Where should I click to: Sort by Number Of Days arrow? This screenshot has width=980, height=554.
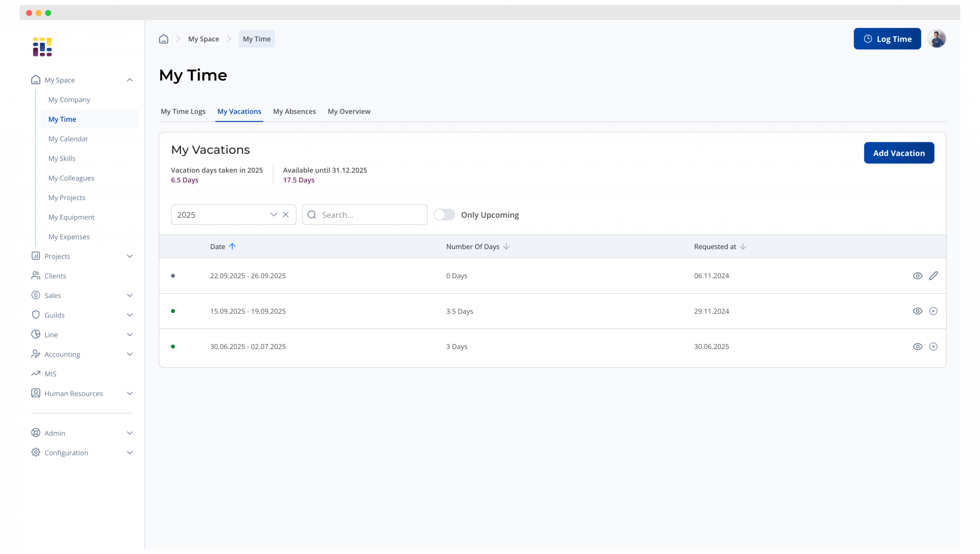(506, 246)
